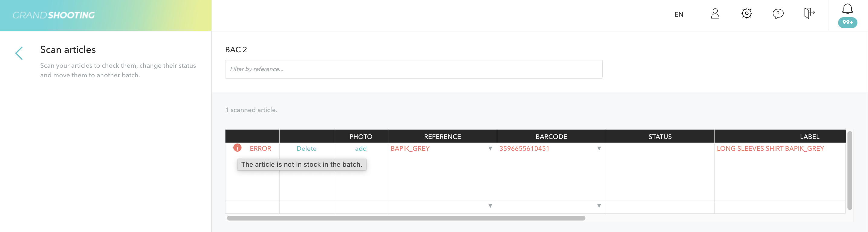The width and height of the screenshot is (868, 232).
Task: Click the ERROR status text
Action: tap(260, 149)
